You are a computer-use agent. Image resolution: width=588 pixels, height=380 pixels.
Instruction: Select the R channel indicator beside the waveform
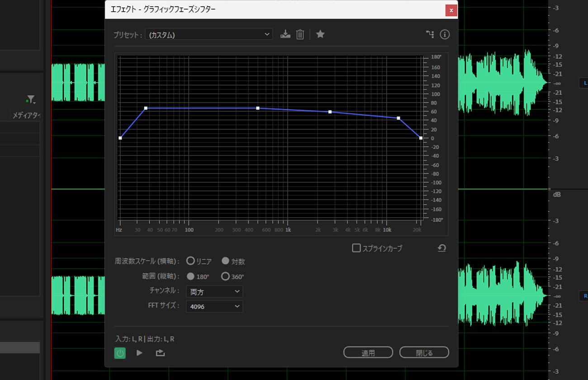click(585, 296)
